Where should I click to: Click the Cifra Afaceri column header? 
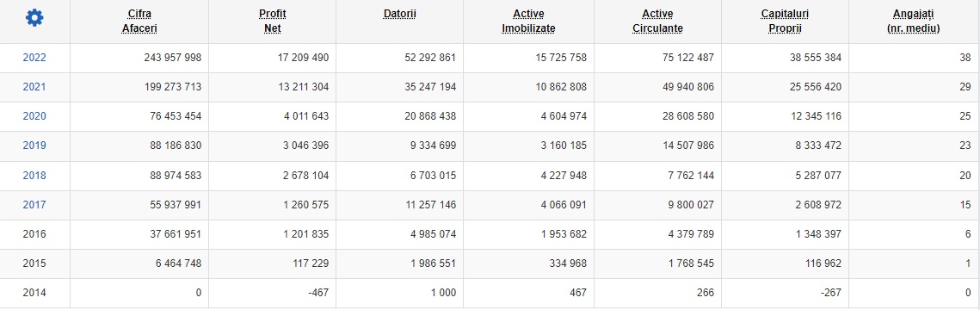[x=139, y=21]
